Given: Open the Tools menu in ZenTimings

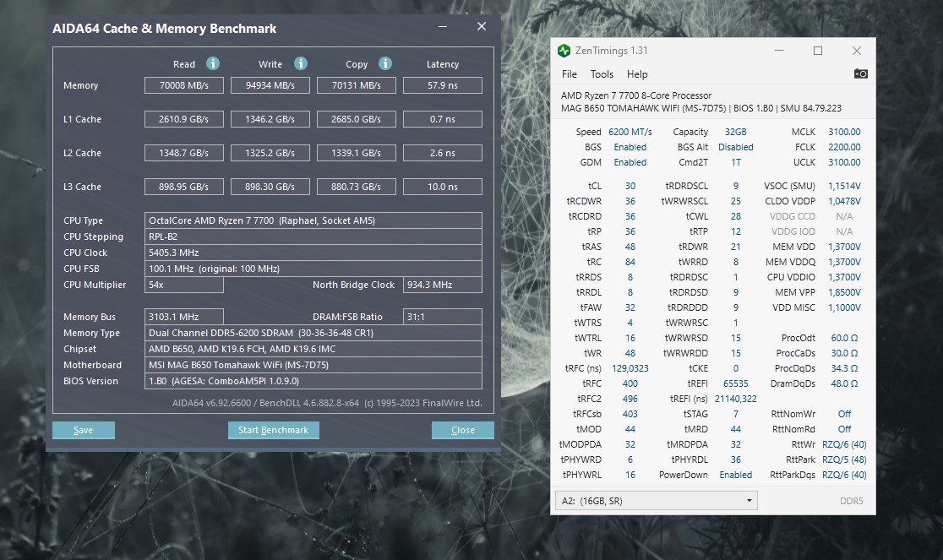Looking at the screenshot, I should 602,73.
